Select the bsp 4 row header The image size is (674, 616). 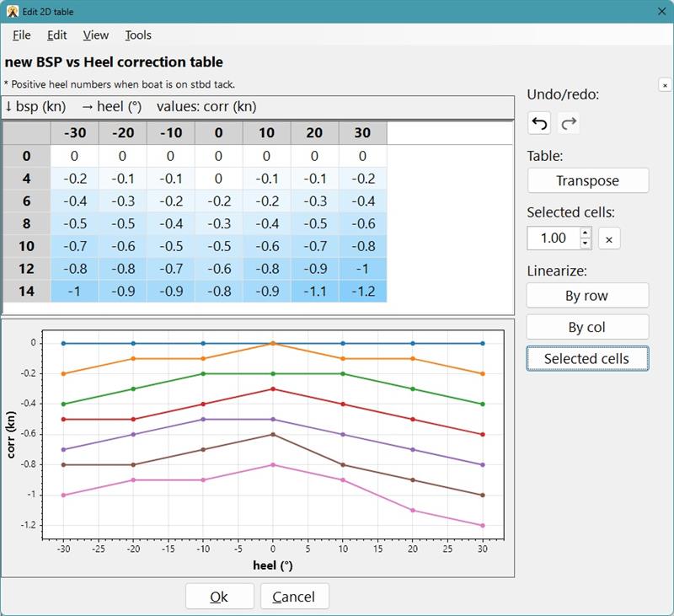27,179
